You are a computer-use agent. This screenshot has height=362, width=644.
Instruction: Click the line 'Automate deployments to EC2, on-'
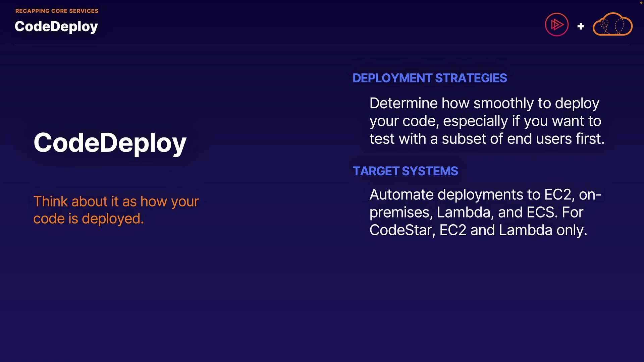[x=485, y=194]
